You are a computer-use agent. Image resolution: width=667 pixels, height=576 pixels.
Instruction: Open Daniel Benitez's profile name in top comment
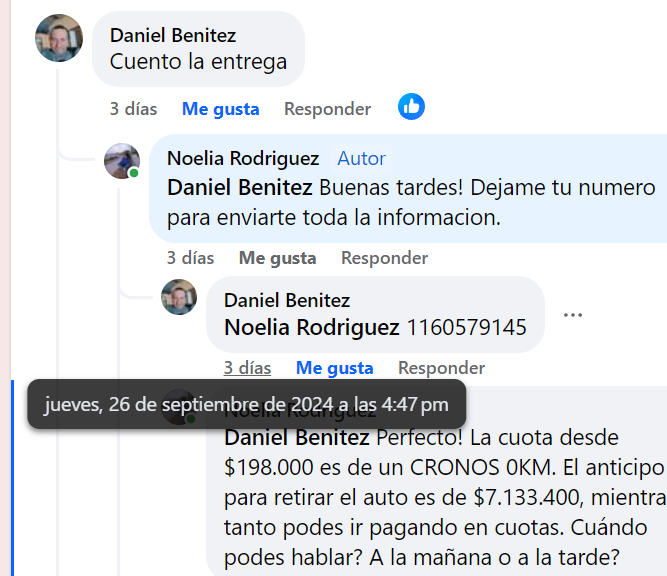[173, 36]
